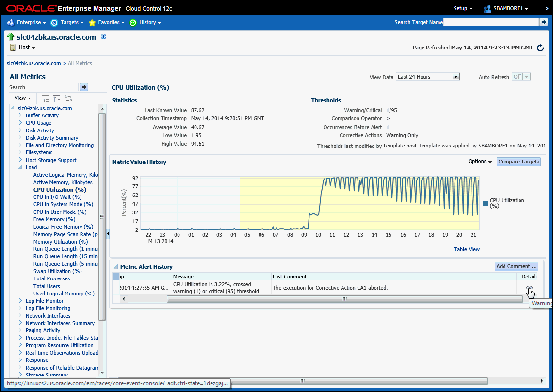Click the splitter collapse arrow handle
The height and width of the screenshot is (392, 553).
pyautogui.click(x=108, y=234)
